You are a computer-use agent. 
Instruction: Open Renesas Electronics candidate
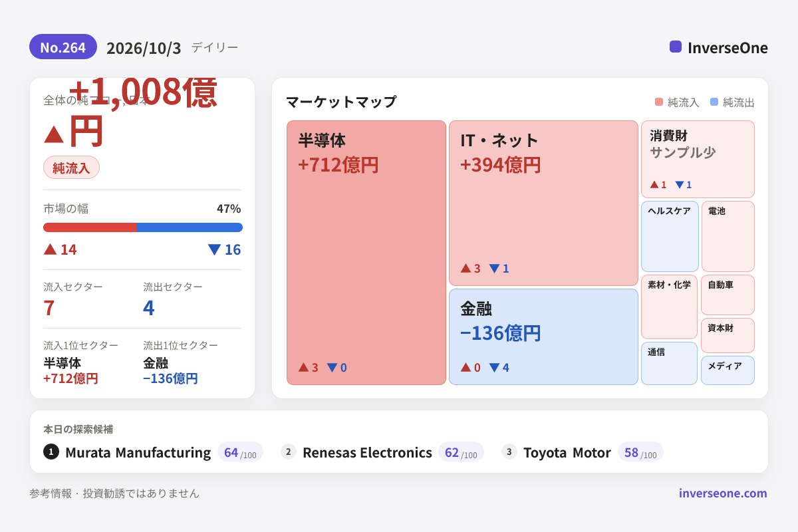(x=367, y=452)
